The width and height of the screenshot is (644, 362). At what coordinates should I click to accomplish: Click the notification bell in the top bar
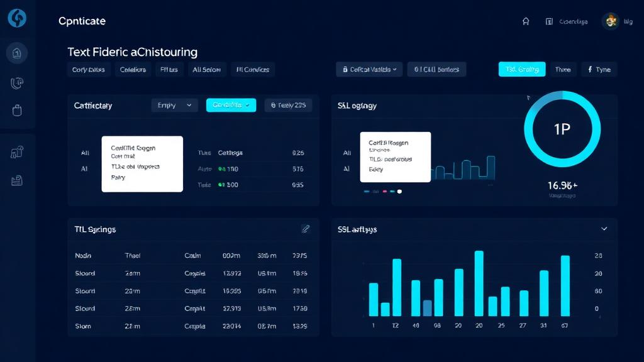pyautogui.click(x=526, y=21)
